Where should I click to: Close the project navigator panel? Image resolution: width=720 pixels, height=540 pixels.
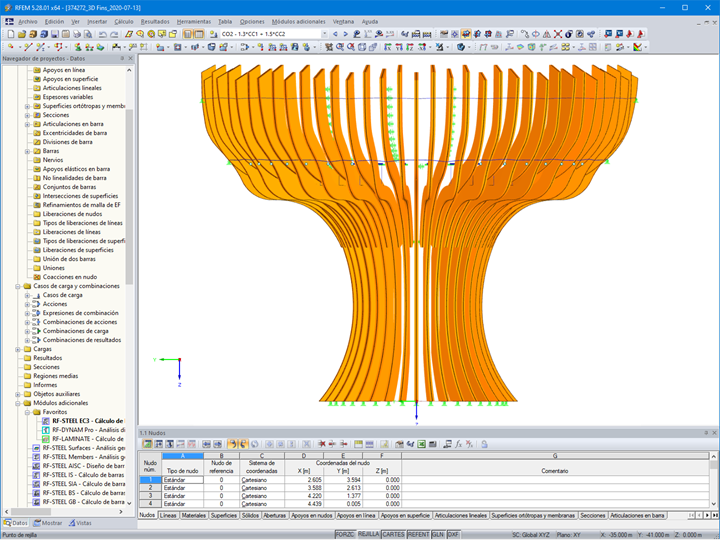[x=130, y=59]
